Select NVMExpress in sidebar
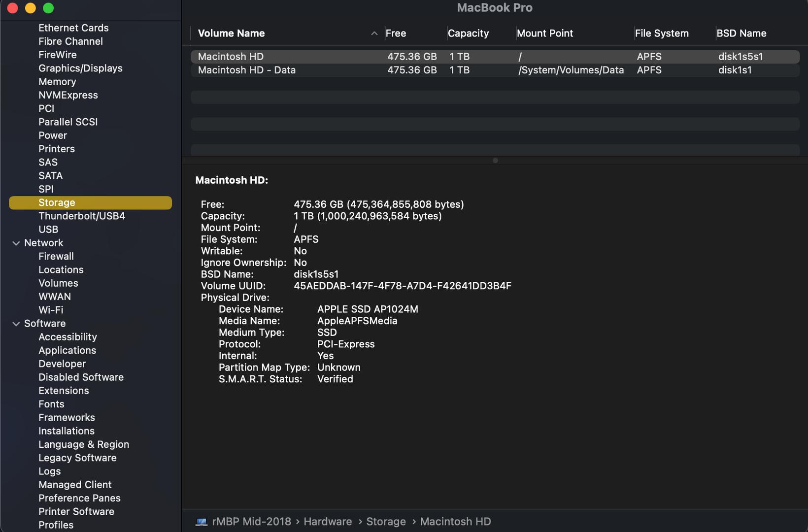The image size is (808, 532). tap(68, 95)
